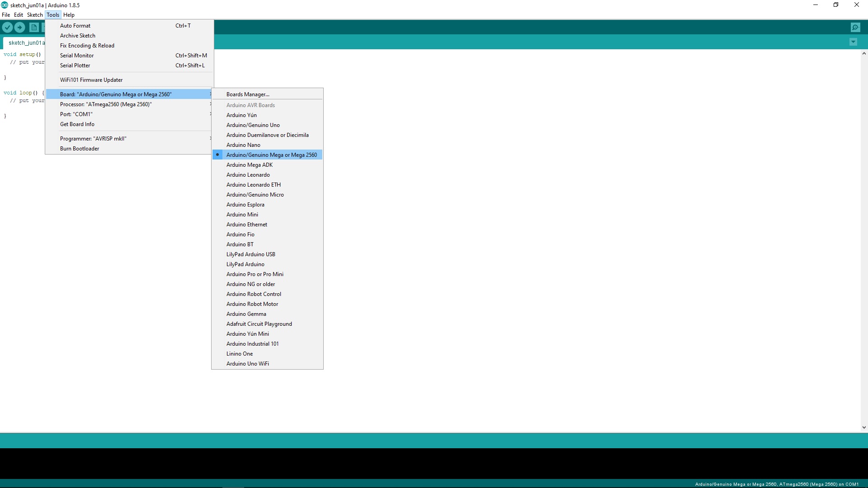Select Arduino Uno WiFi board
868x488 pixels.
point(267,364)
